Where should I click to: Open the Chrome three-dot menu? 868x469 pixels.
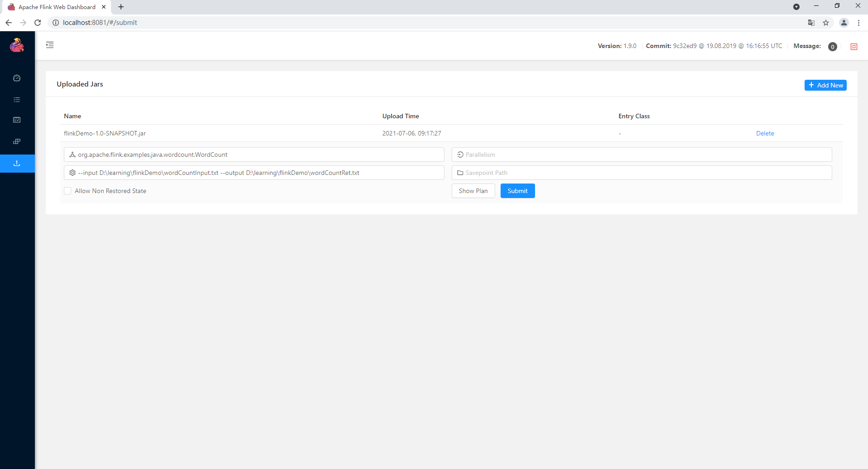click(858, 23)
